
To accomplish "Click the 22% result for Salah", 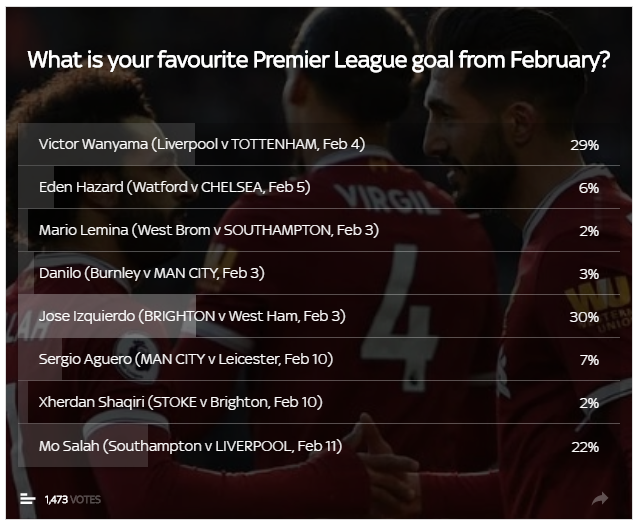I will (585, 447).
